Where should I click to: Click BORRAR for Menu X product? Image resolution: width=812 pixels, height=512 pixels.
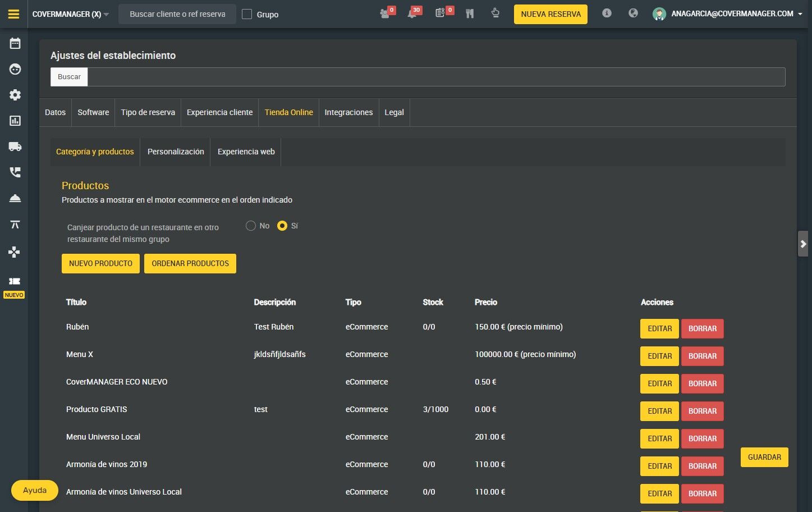[x=703, y=356]
